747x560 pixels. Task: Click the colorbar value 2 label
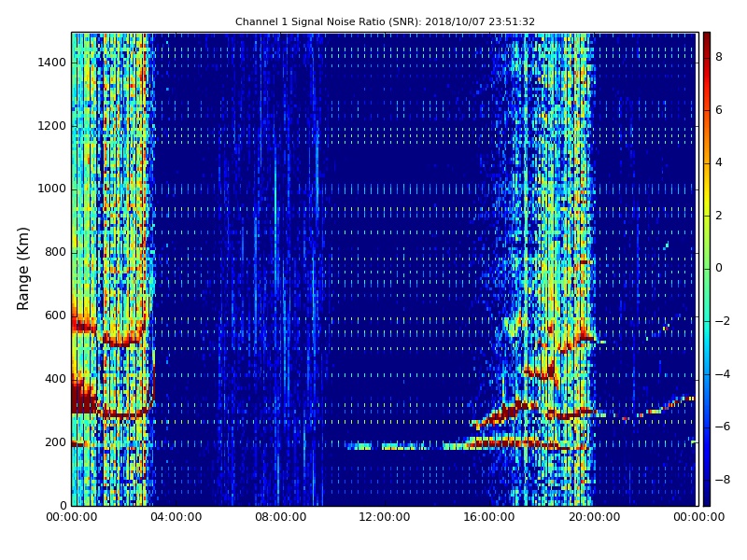tap(719, 216)
